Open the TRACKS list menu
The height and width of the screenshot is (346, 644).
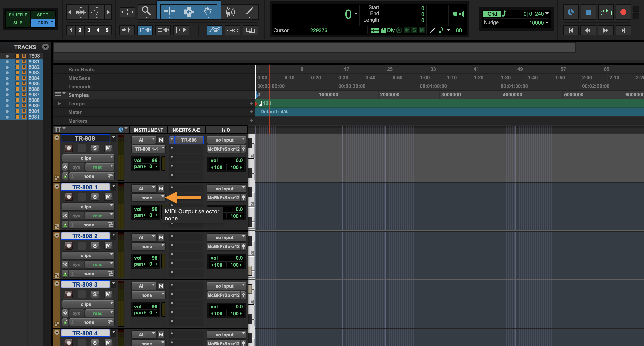pos(45,47)
